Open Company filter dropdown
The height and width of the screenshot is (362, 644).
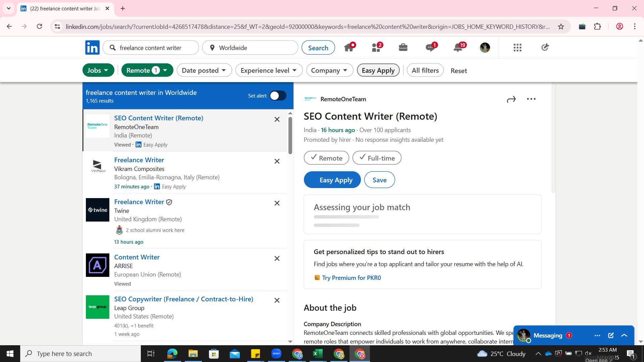coord(329,70)
